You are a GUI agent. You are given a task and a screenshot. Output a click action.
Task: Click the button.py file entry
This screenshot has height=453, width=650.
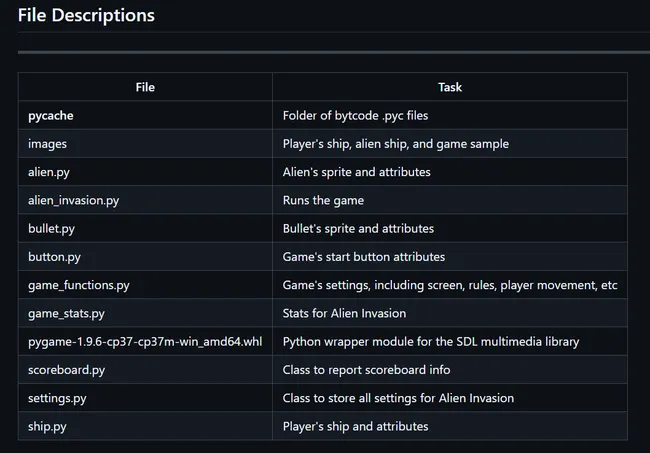click(54, 257)
